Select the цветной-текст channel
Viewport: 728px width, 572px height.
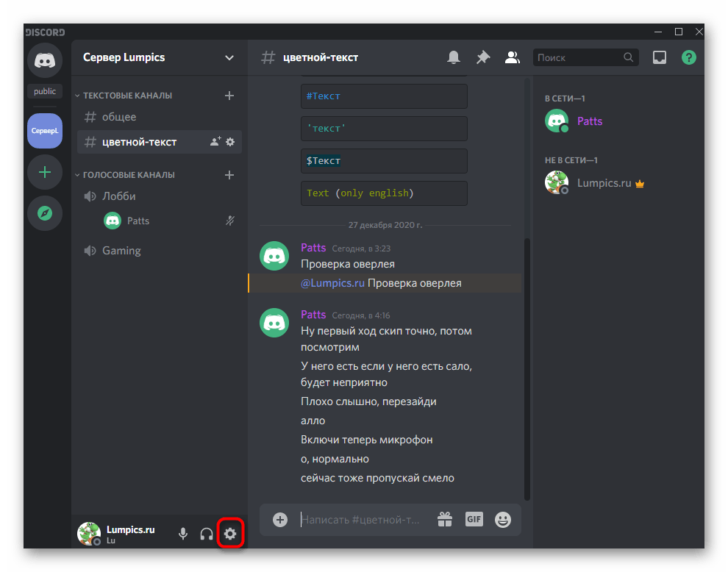click(x=160, y=142)
